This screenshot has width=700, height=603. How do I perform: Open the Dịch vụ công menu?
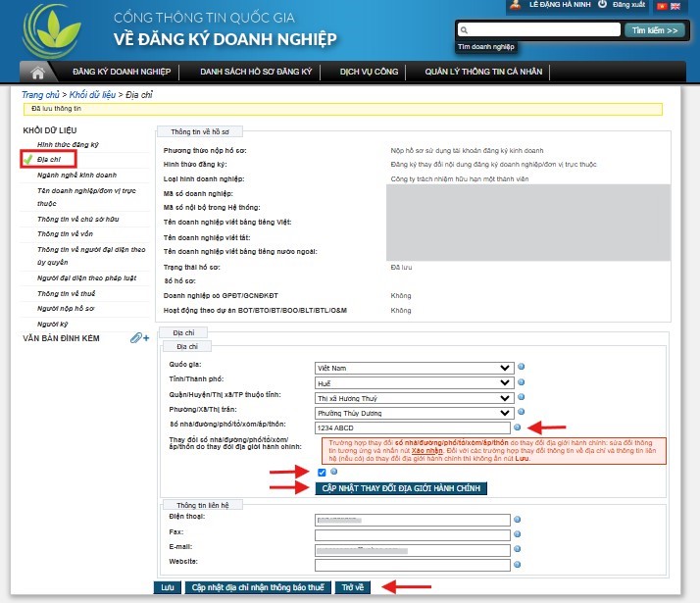[x=369, y=73]
